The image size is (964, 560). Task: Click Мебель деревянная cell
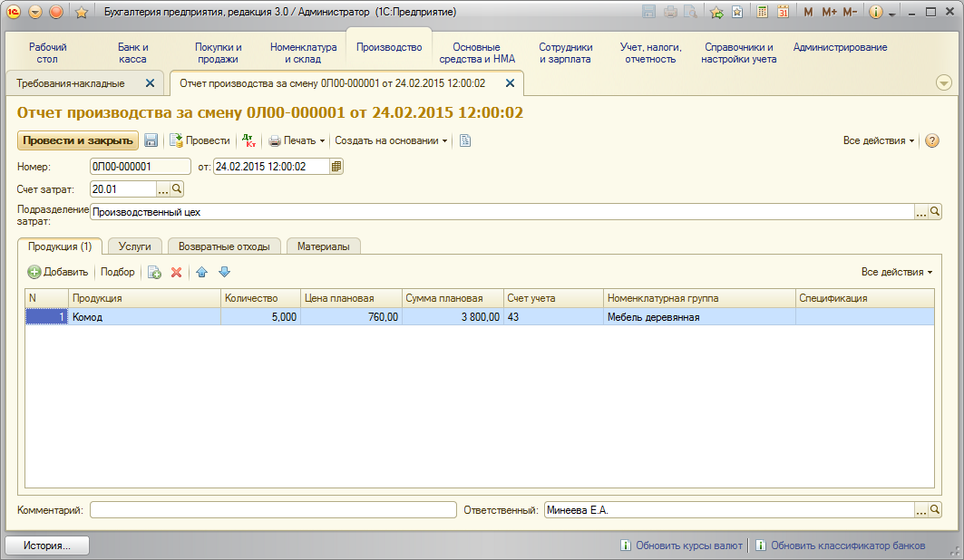pyautogui.click(x=699, y=317)
